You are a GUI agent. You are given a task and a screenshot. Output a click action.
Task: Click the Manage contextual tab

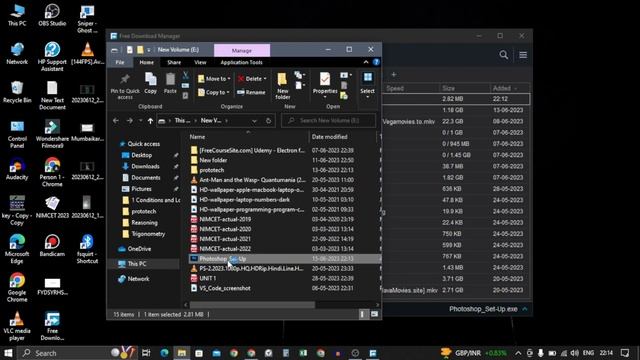click(x=242, y=51)
